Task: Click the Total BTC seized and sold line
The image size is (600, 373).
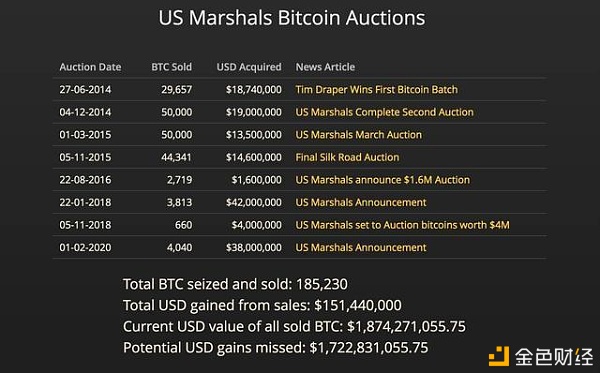Action: click(235, 284)
